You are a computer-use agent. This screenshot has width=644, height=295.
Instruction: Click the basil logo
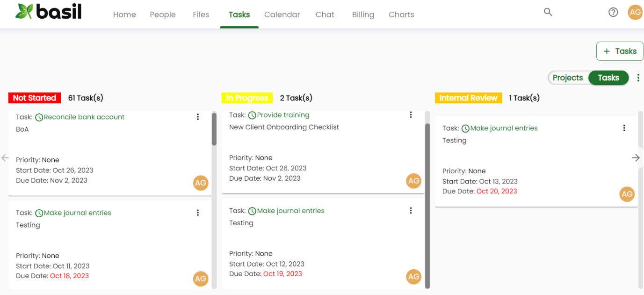[49, 12]
